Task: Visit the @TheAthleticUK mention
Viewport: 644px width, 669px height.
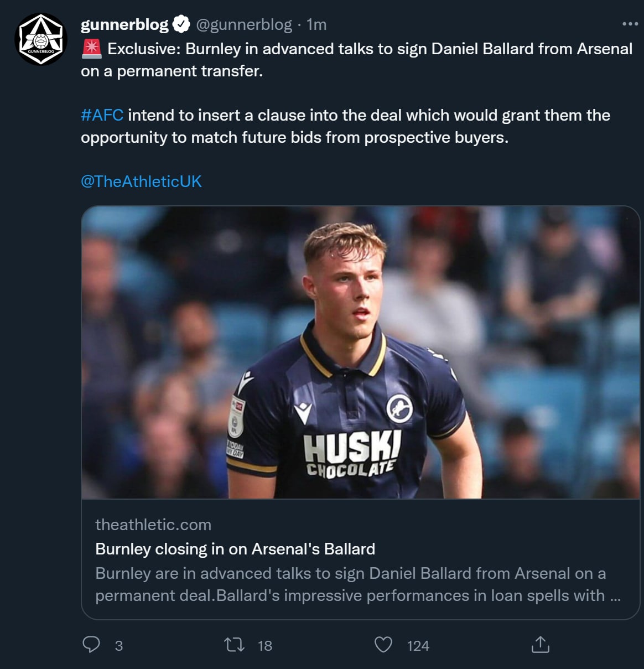Action: click(x=141, y=181)
